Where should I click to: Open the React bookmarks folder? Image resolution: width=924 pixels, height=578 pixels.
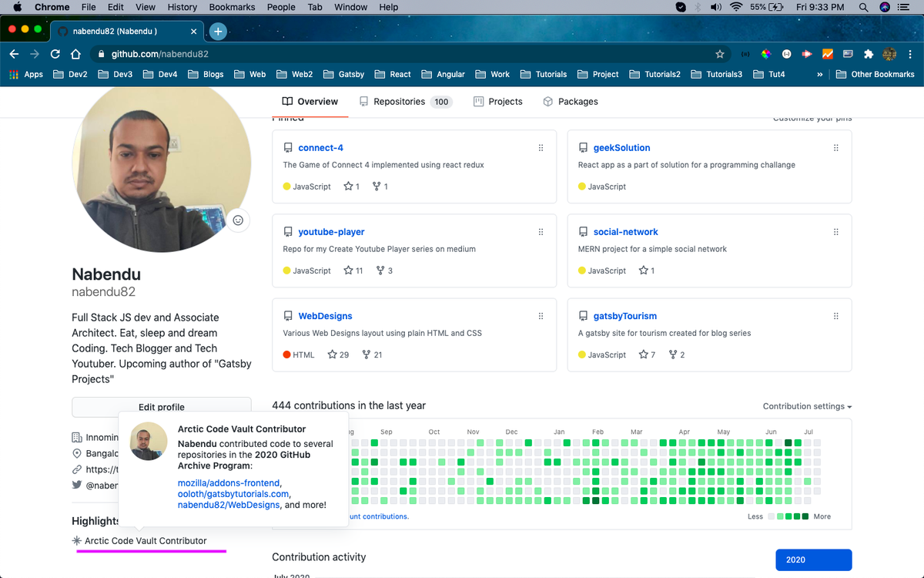393,74
